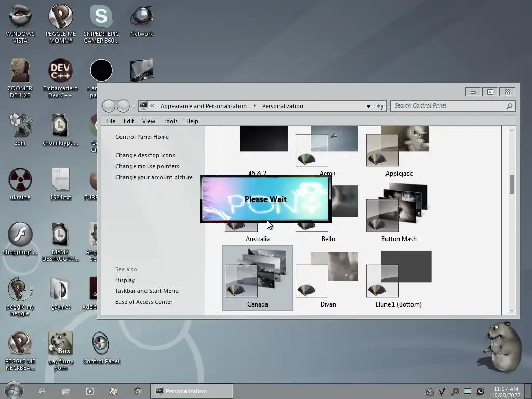The width and height of the screenshot is (532, 399).
Task: Click the magnifier icon in system tray
Action: (x=455, y=392)
